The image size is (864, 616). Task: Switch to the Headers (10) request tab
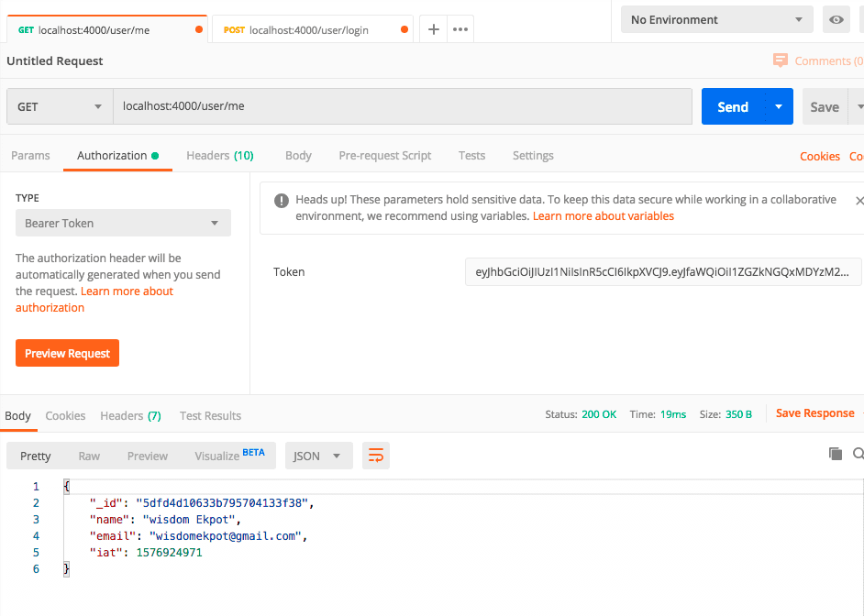pyautogui.click(x=219, y=156)
